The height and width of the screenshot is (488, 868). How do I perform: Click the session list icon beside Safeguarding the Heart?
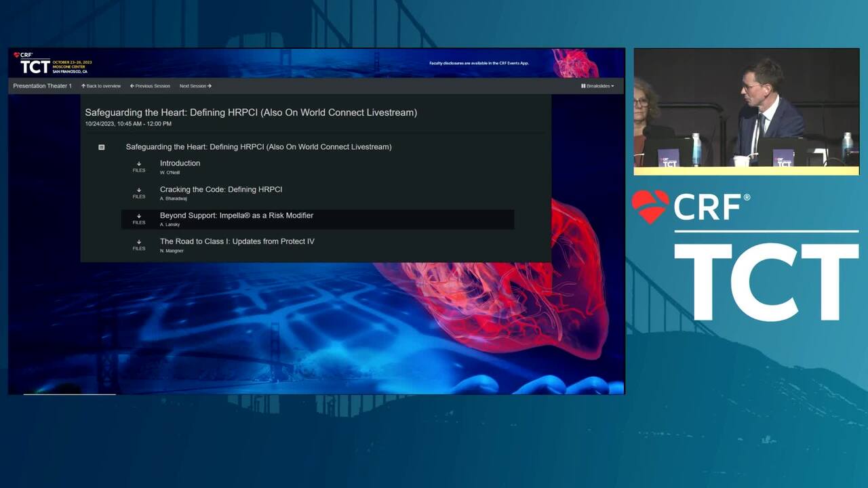tap(102, 147)
